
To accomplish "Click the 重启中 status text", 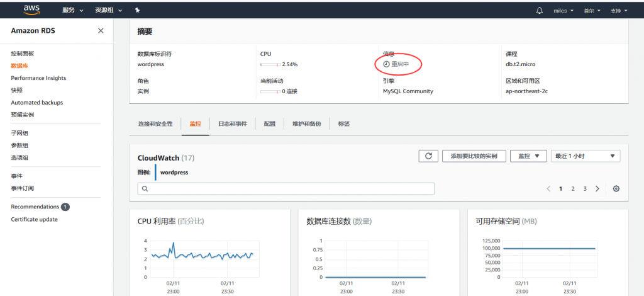I will [400, 64].
